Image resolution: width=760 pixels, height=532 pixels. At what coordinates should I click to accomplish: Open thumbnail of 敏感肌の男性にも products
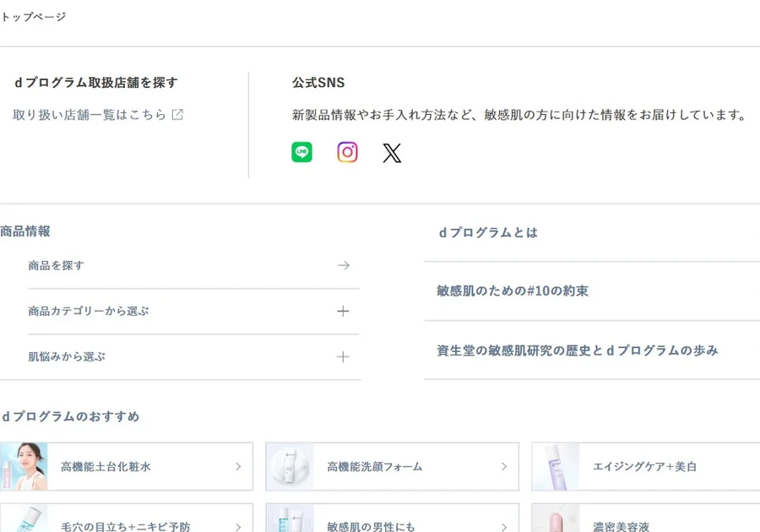tap(290, 518)
